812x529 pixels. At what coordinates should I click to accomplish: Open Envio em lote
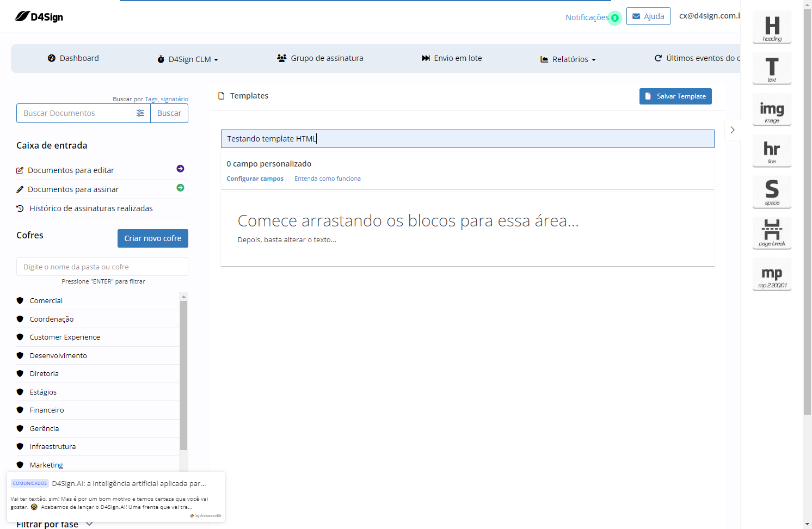click(x=452, y=58)
